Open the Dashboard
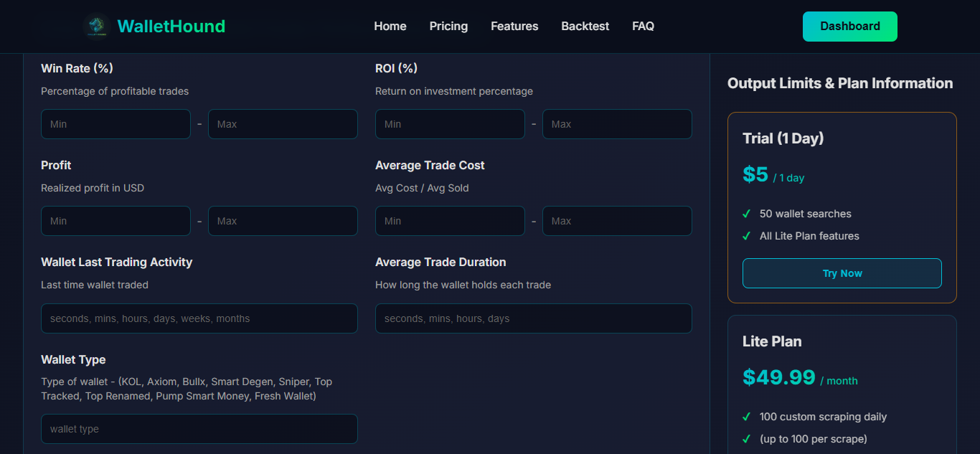This screenshot has width=980, height=454. click(849, 26)
